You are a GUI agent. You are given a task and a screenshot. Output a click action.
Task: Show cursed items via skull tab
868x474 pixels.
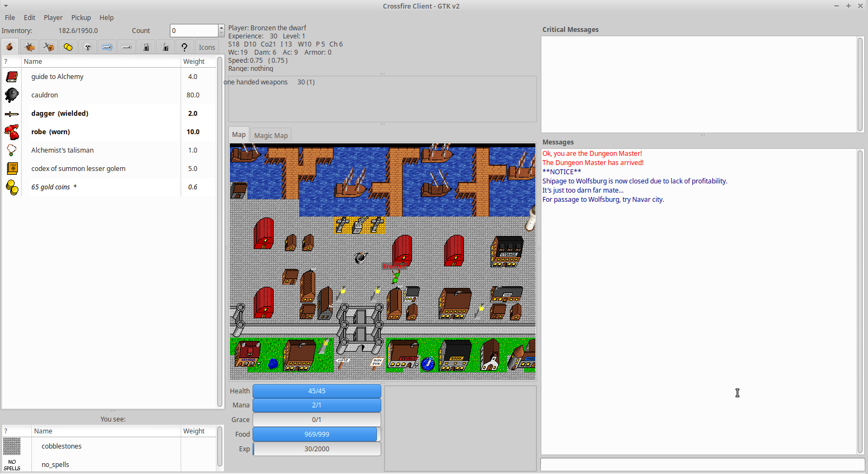pyautogui.click(x=88, y=47)
